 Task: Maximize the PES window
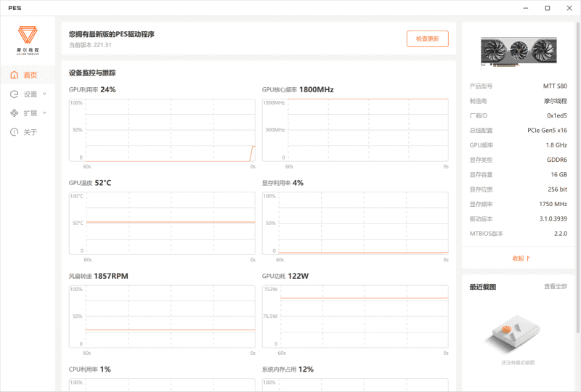[x=548, y=8]
